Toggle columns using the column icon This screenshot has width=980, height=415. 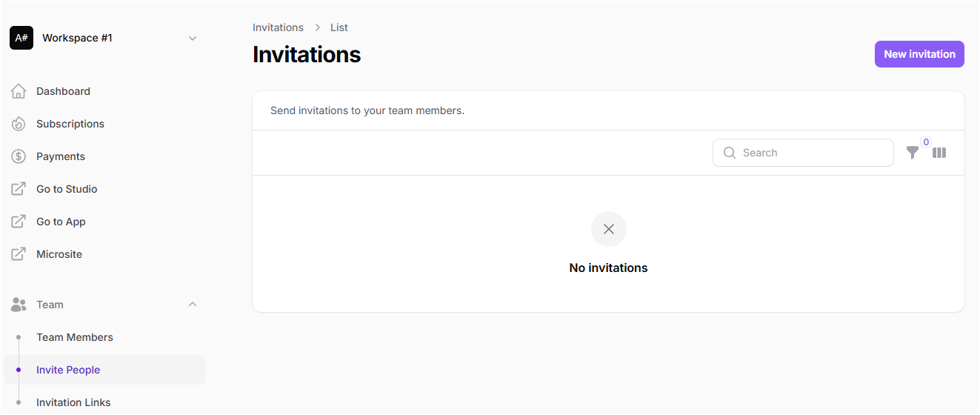pyautogui.click(x=939, y=153)
